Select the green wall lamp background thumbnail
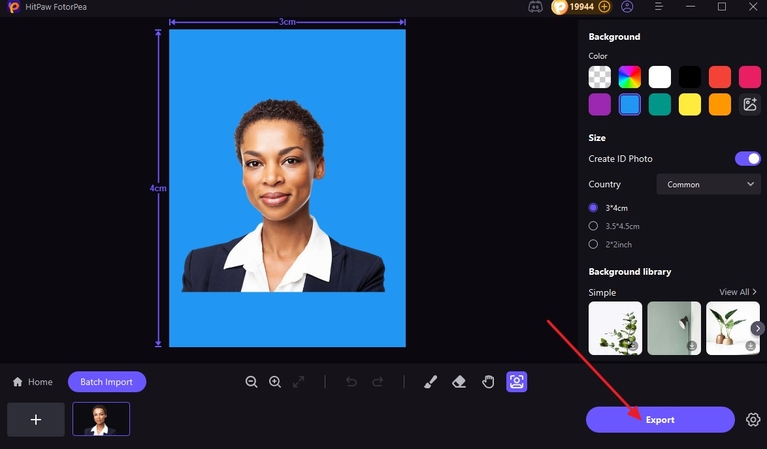Screen dimensions: 767x449 (674, 328)
